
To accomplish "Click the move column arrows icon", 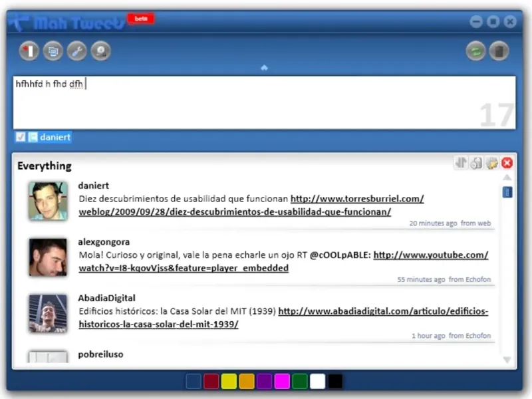I will coord(461,163).
